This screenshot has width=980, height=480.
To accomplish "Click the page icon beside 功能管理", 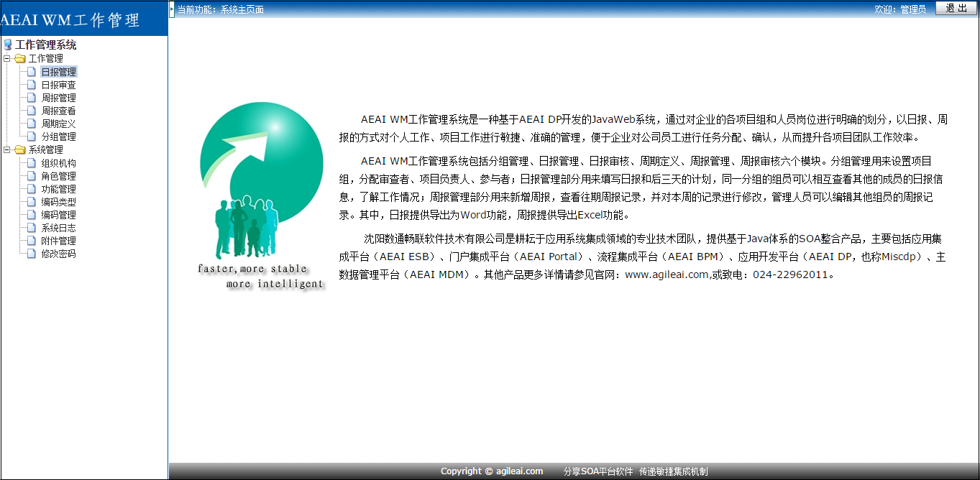I will [x=32, y=189].
